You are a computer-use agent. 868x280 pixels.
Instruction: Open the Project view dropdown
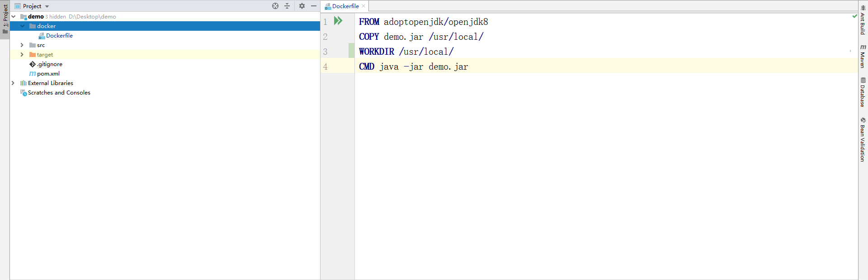47,6
